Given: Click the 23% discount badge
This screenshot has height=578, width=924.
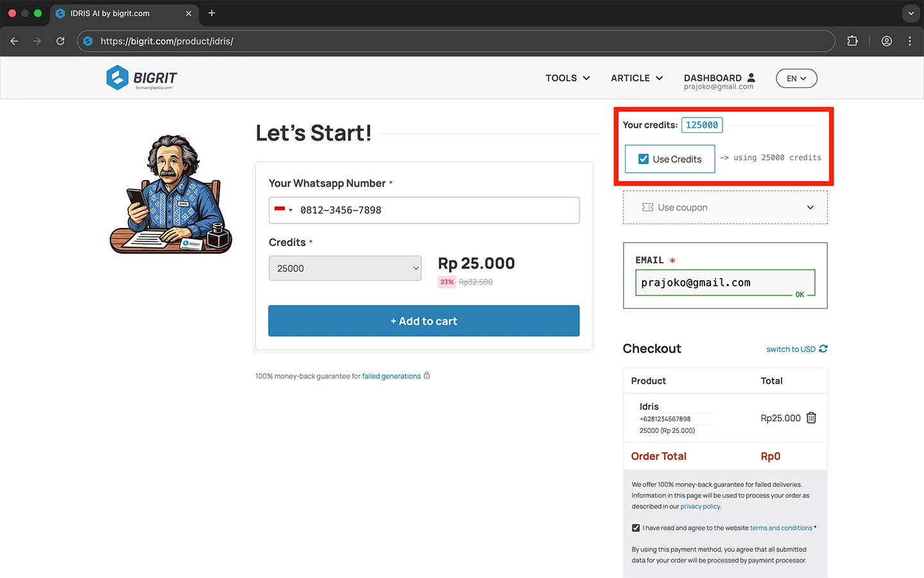Looking at the screenshot, I should point(447,282).
